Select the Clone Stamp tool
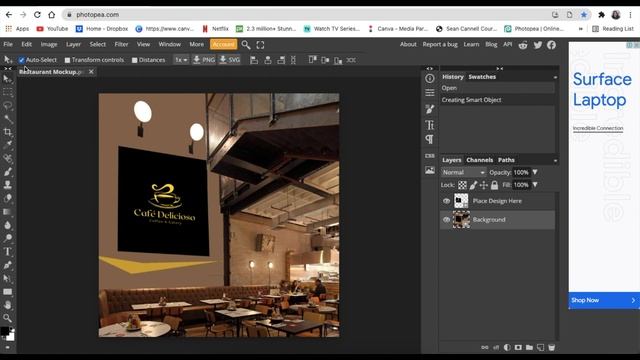This screenshot has width=640, height=360. point(7,184)
